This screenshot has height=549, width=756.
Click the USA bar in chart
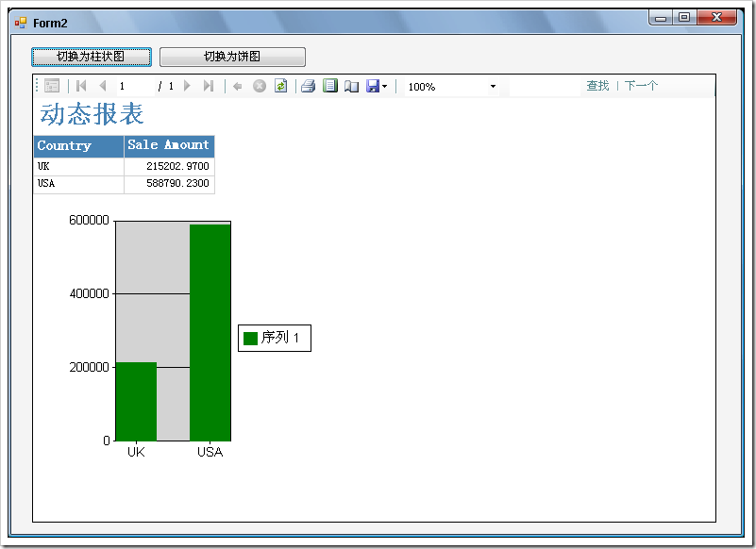click(210, 332)
